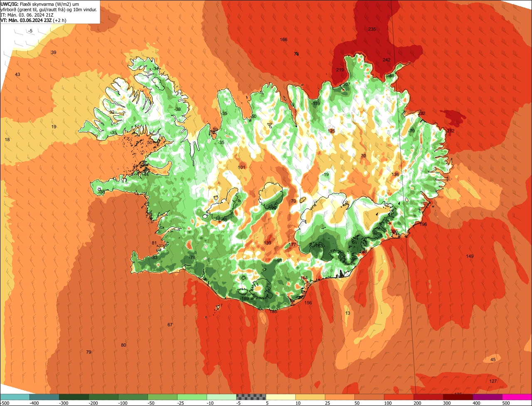Click the map value '242'

click(387, 60)
